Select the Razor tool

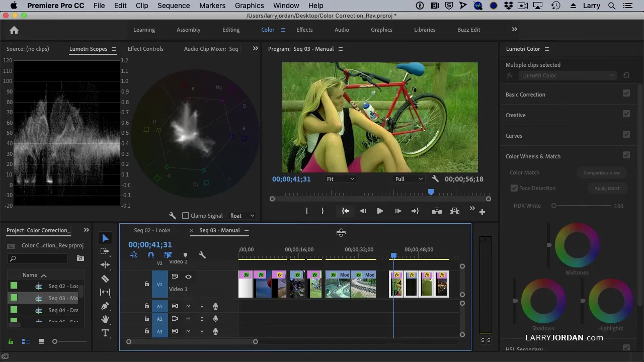coord(105,279)
